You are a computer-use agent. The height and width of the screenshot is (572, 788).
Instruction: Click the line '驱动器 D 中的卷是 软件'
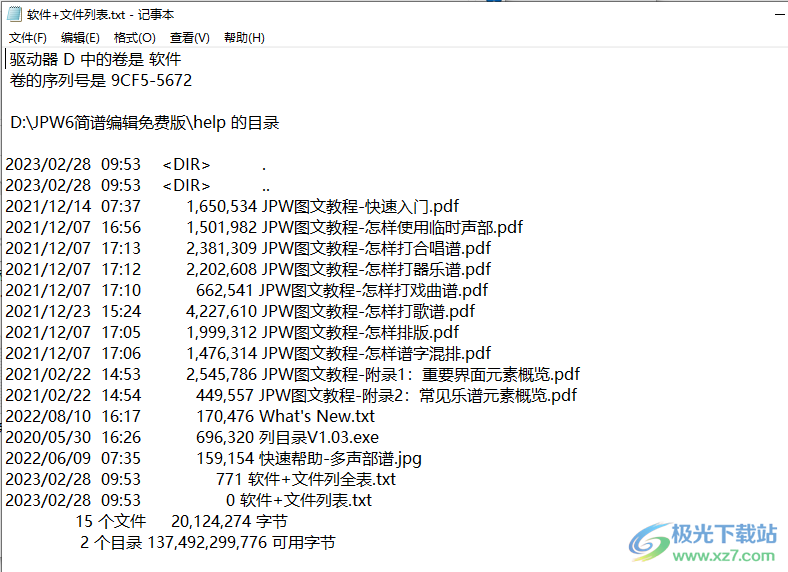[x=95, y=59]
